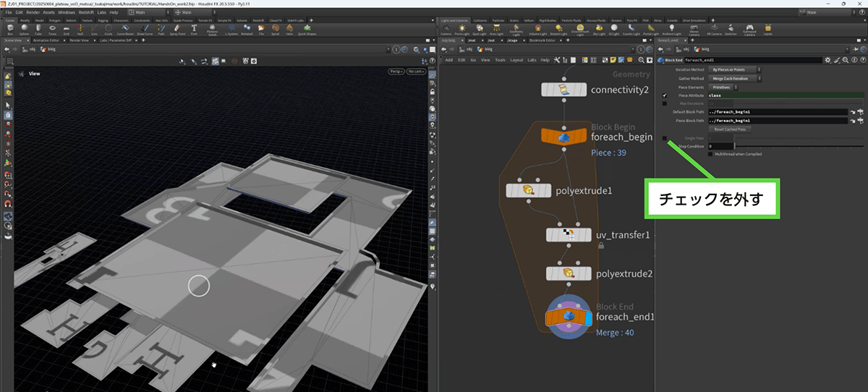Enable Multithread when Compiled

click(x=710, y=153)
